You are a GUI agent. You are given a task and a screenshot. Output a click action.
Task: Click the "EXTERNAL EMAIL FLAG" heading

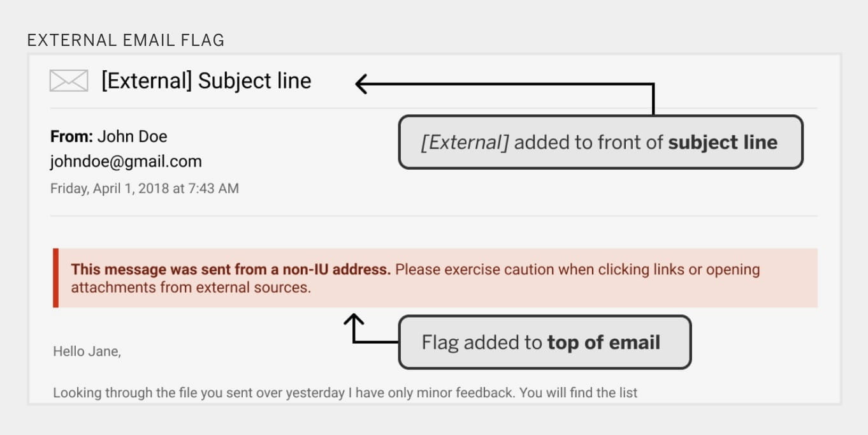[126, 40]
